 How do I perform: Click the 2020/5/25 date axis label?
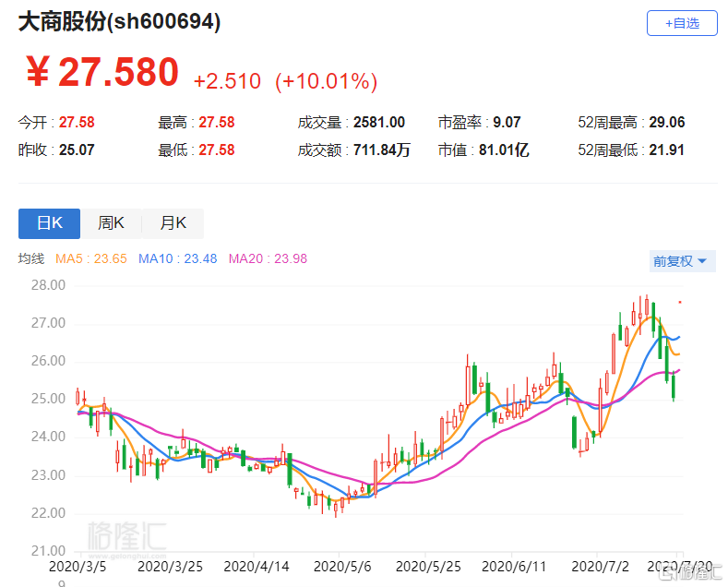(428, 567)
